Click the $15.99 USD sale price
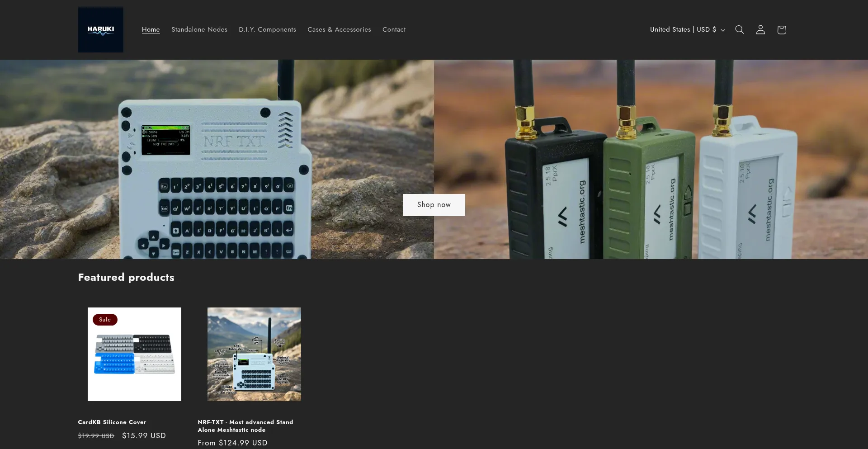The width and height of the screenshot is (868, 449). (144, 435)
